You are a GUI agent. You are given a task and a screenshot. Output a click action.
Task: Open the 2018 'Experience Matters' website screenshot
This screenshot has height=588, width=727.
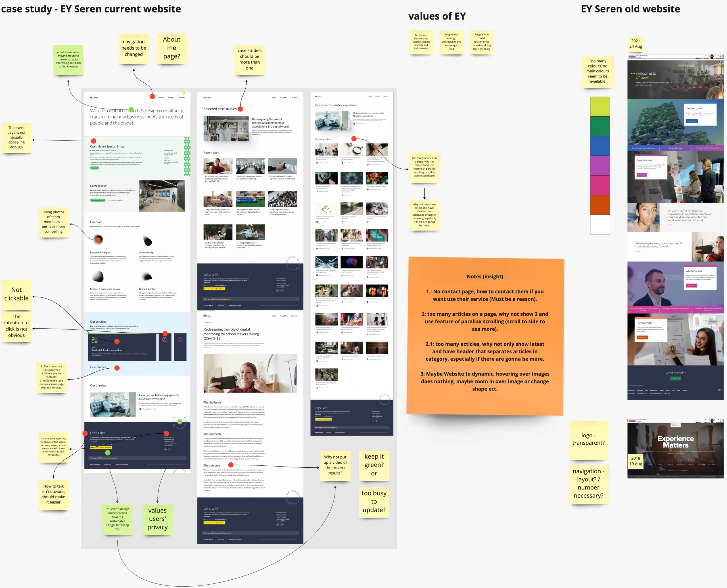point(675,448)
